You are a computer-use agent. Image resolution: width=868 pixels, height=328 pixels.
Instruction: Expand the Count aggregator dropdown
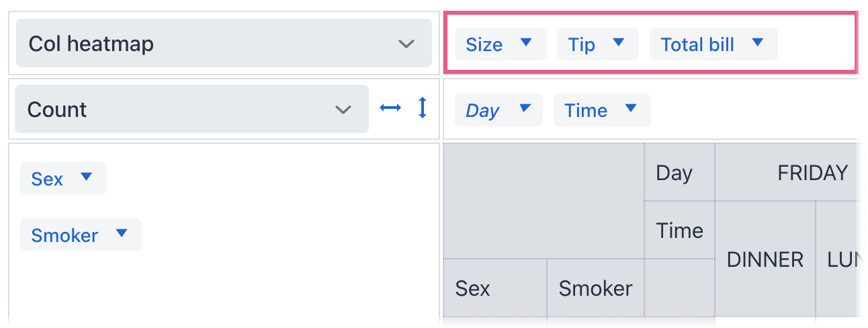(191, 110)
